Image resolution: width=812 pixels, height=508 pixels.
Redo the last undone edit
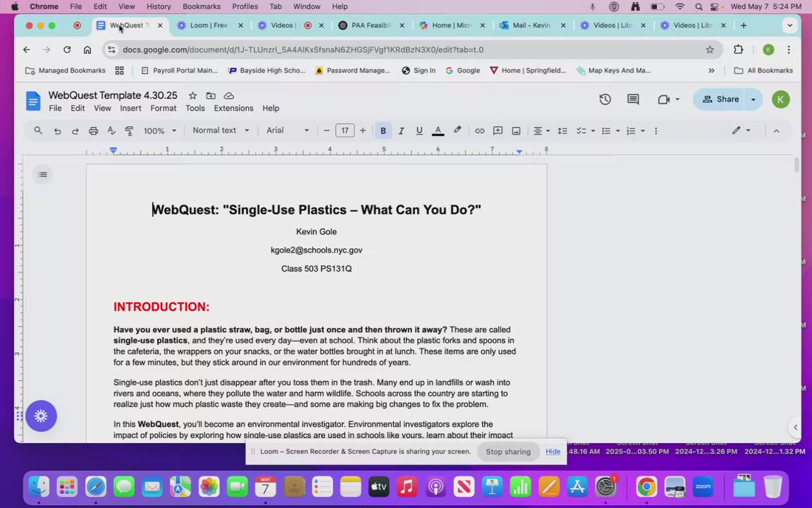coord(75,131)
